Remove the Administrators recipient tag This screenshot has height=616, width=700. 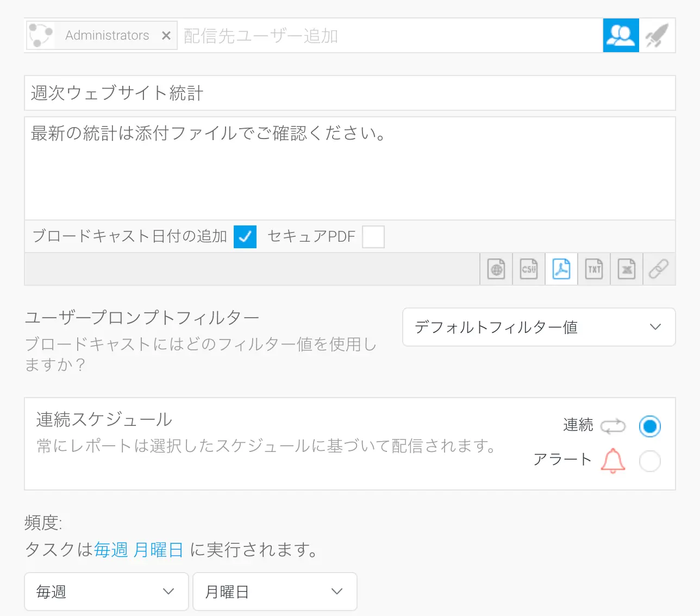pos(166,35)
